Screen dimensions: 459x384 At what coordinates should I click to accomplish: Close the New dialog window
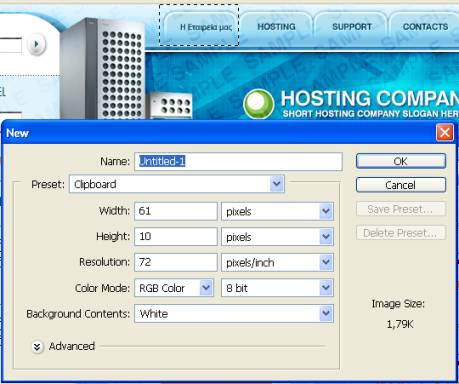[x=445, y=133]
